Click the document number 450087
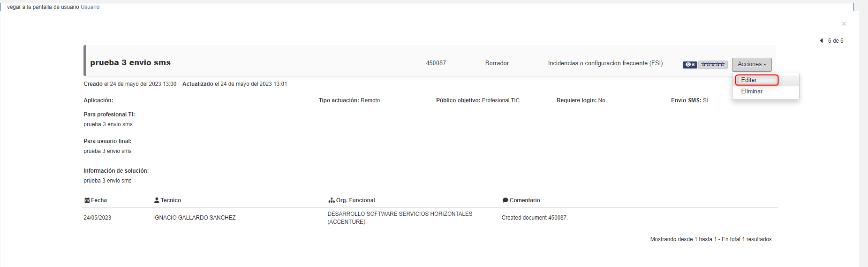868x267 pixels. 436,63
